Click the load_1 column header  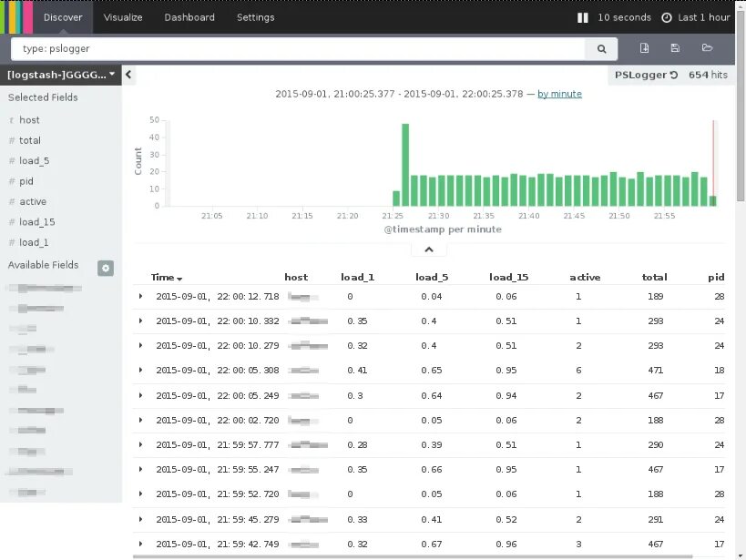(357, 278)
